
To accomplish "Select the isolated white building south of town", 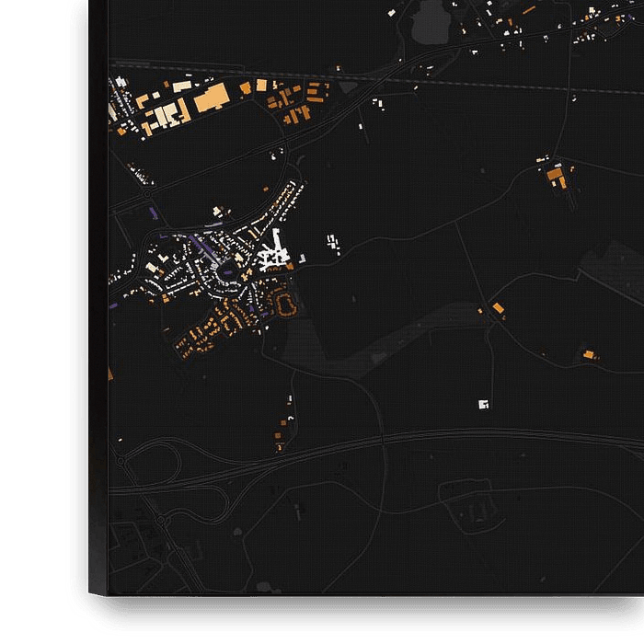I will pyautogui.click(x=483, y=403).
